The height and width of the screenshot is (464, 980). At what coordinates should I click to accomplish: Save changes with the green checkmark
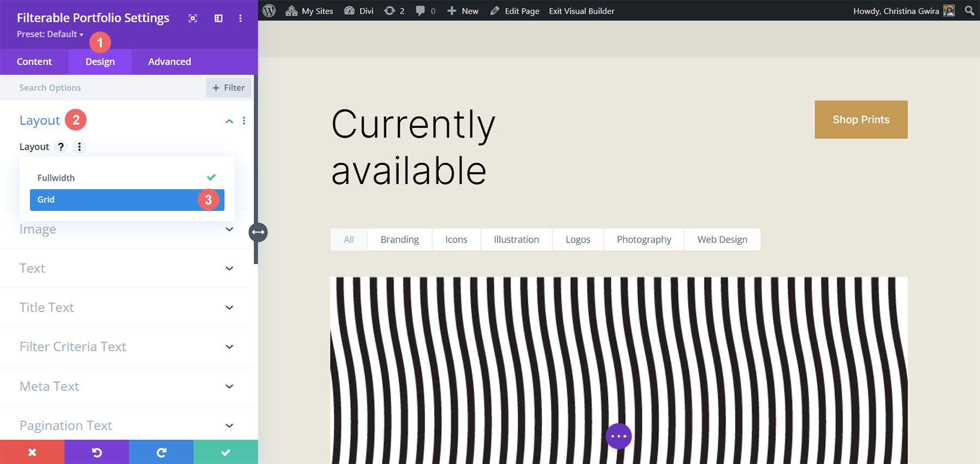(225, 452)
